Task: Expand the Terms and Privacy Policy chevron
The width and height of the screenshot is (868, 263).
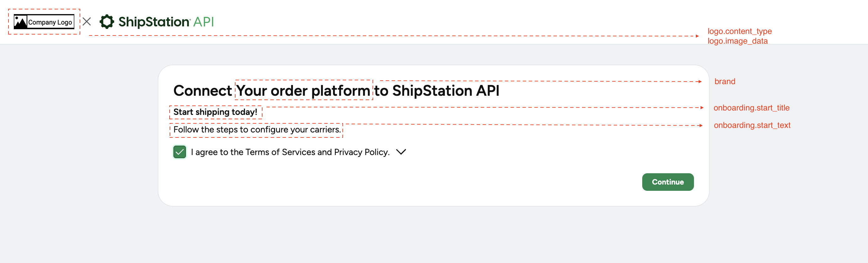Action: click(401, 152)
